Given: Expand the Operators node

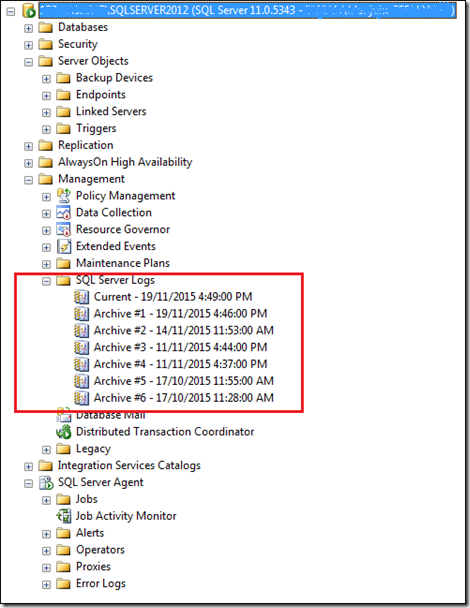Looking at the screenshot, I should 46,551.
